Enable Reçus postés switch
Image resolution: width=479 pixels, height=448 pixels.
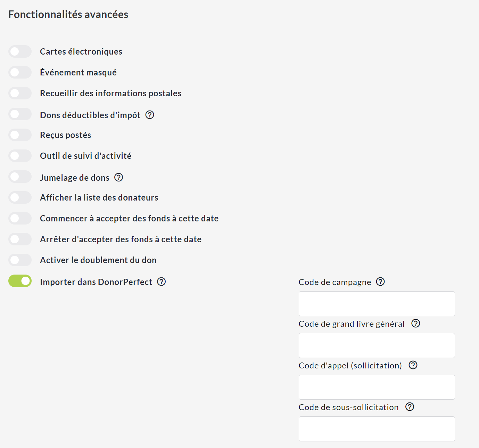point(20,135)
